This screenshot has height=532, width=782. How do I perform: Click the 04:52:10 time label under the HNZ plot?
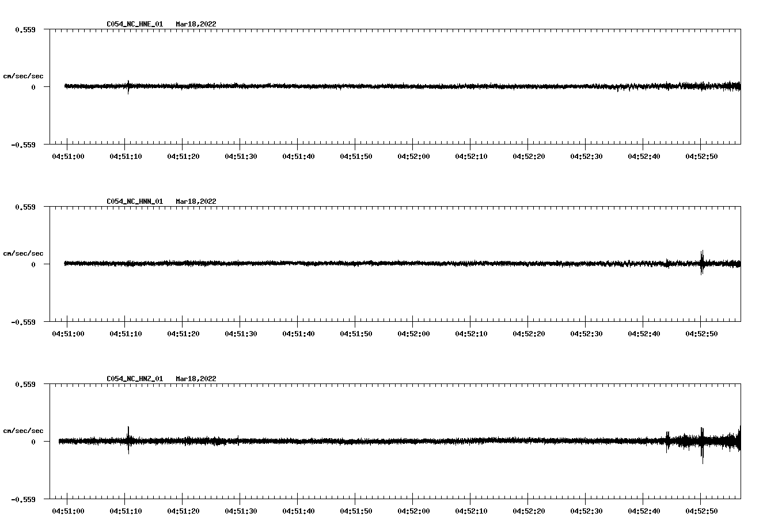(x=471, y=511)
